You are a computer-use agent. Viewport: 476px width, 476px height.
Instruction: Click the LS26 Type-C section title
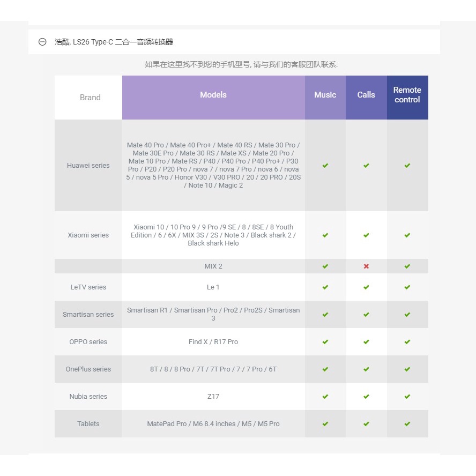tap(114, 42)
